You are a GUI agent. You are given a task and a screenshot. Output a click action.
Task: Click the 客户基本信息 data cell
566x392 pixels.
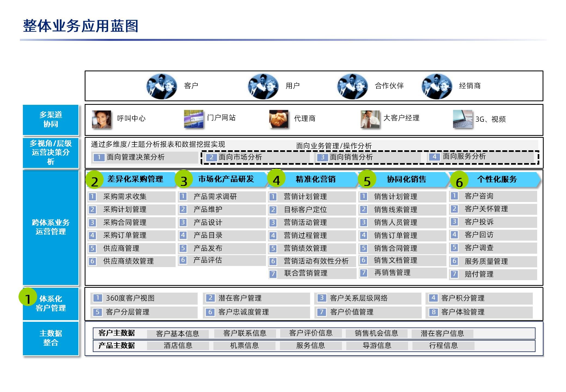coord(178,334)
